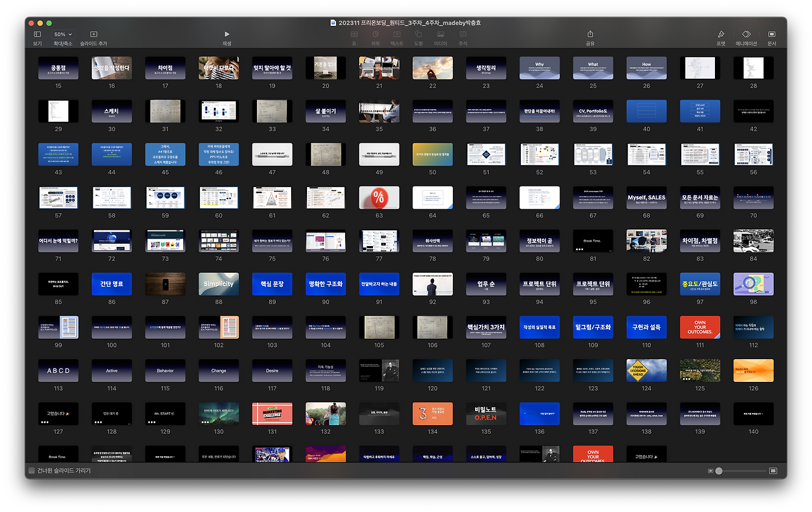The width and height of the screenshot is (812, 512).
Task: Select slide 88 Simplicity thumbnail
Action: click(x=219, y=284)
